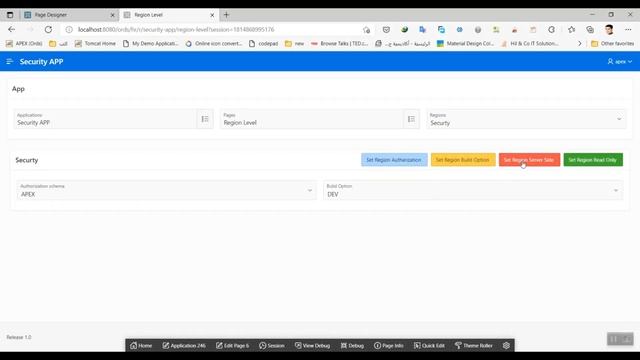
Task: Open the Pages list-of-values picker icon
Action: 411,119
